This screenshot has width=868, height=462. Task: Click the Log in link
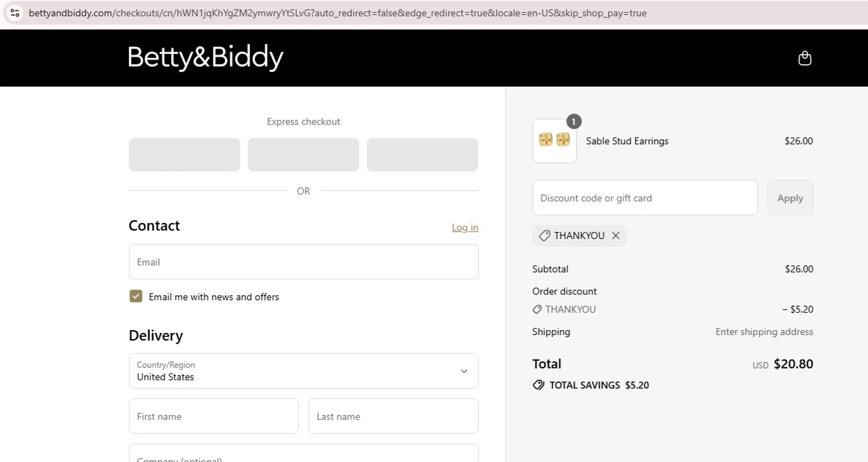tap(465, 228)
